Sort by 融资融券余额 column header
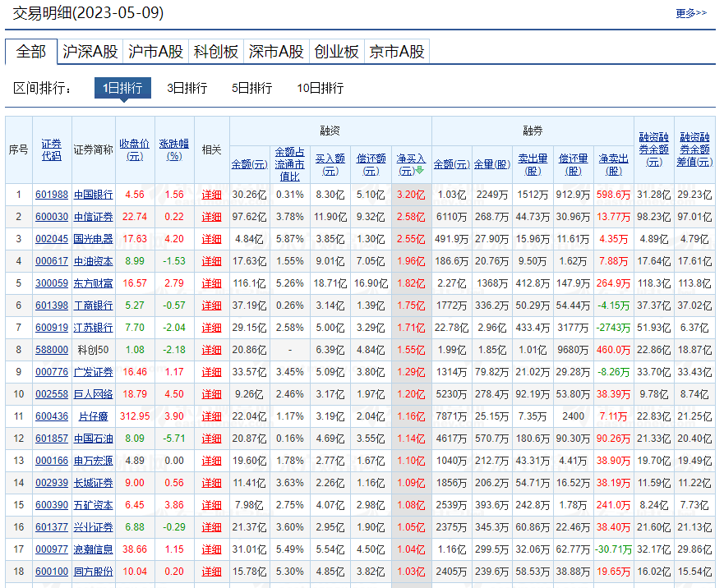Viewport: 724px width, 588px height. click(653, 149)
